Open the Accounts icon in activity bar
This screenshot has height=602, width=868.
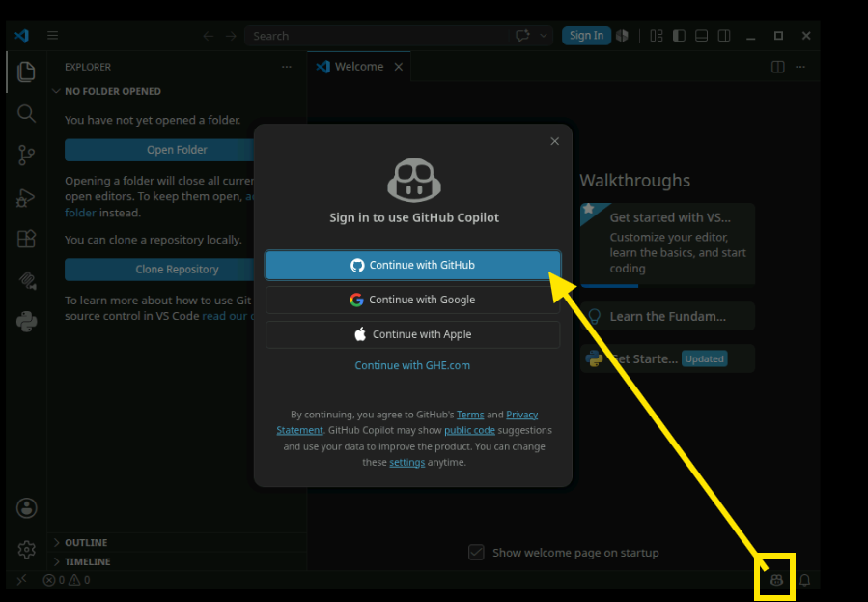click(26, 508)
